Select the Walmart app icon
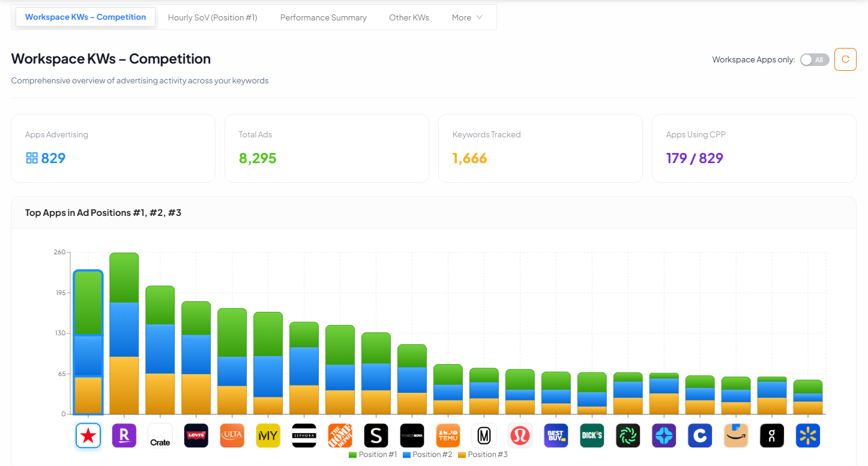This screenshot has height=466, width=868. pyautogui.click(x=808, y=436)
